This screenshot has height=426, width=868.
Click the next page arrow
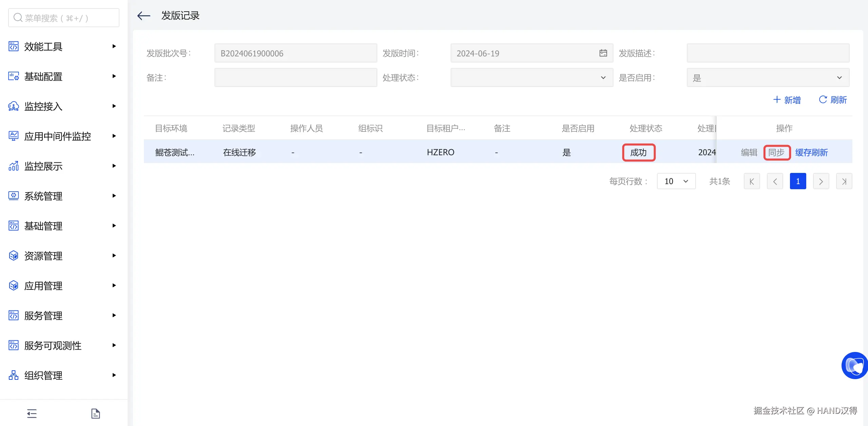[821, 181]
